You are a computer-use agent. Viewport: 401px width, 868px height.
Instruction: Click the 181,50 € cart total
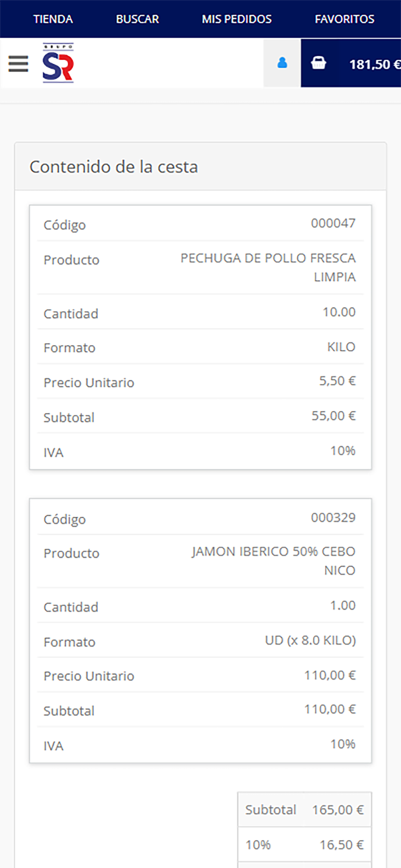(x=374, y=65)
